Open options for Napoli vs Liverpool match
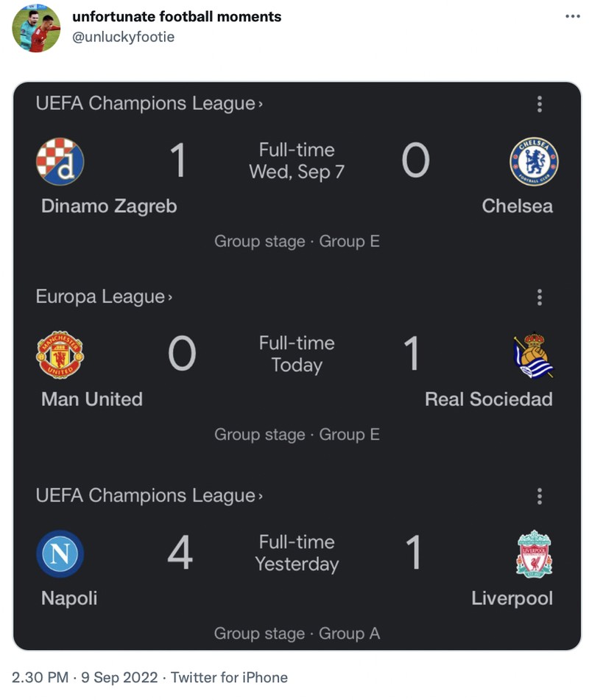The height and width of the screenshot is (700, 589). coord(540,497)
